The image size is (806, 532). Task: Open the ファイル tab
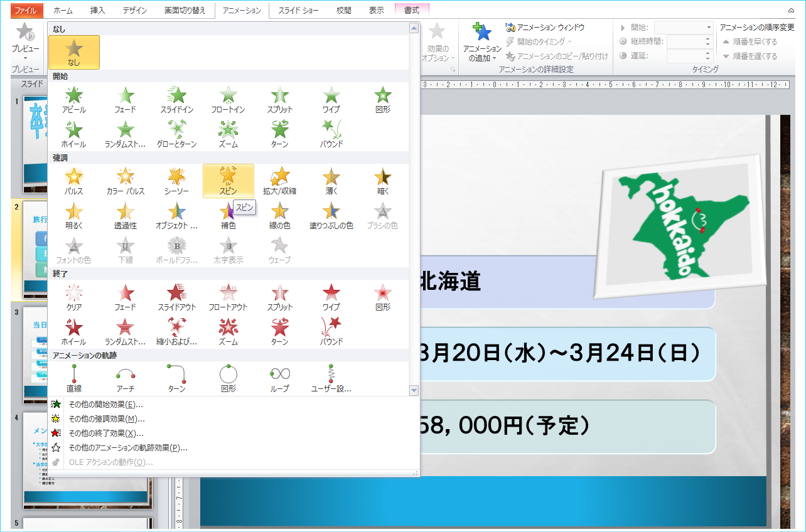pos(26,11)
